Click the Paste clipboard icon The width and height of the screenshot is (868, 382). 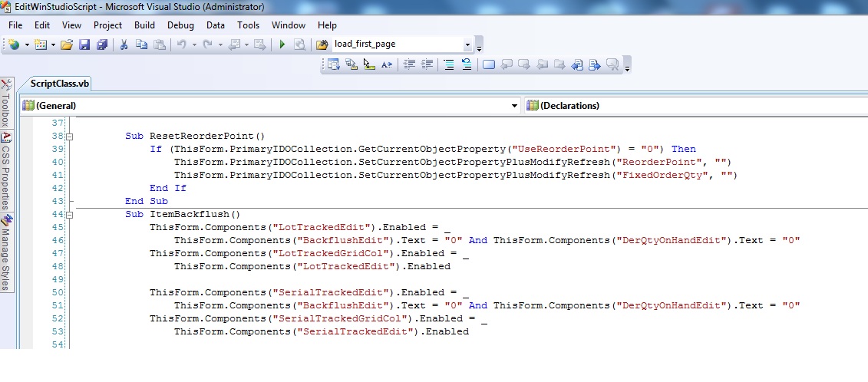click(x=160, y=44)
